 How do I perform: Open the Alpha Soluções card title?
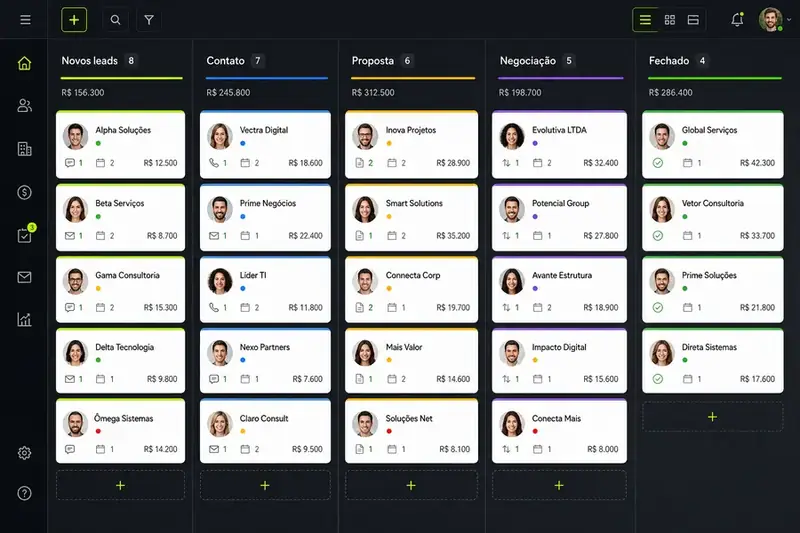coord(123,130)
